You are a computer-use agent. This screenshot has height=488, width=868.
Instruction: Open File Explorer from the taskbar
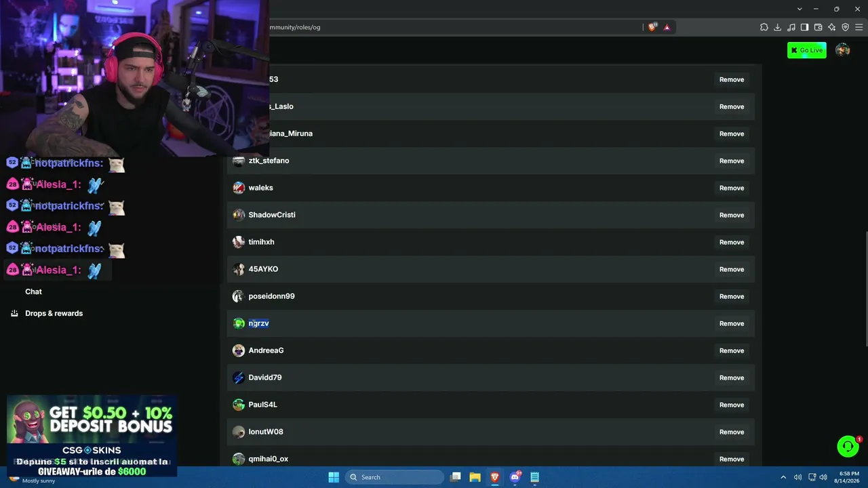[475, 477]
